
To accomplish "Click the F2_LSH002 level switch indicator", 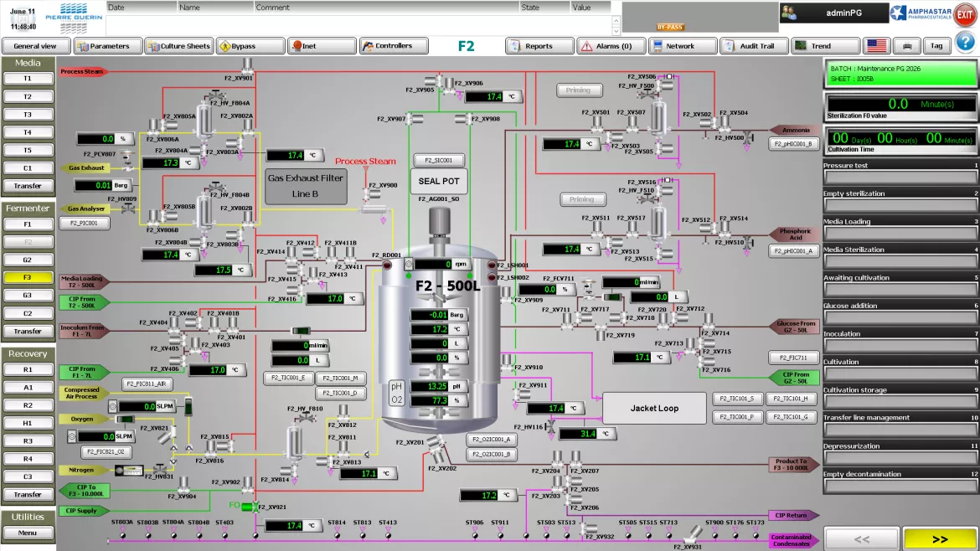I will pyautogui.click(x=492, y=276).
